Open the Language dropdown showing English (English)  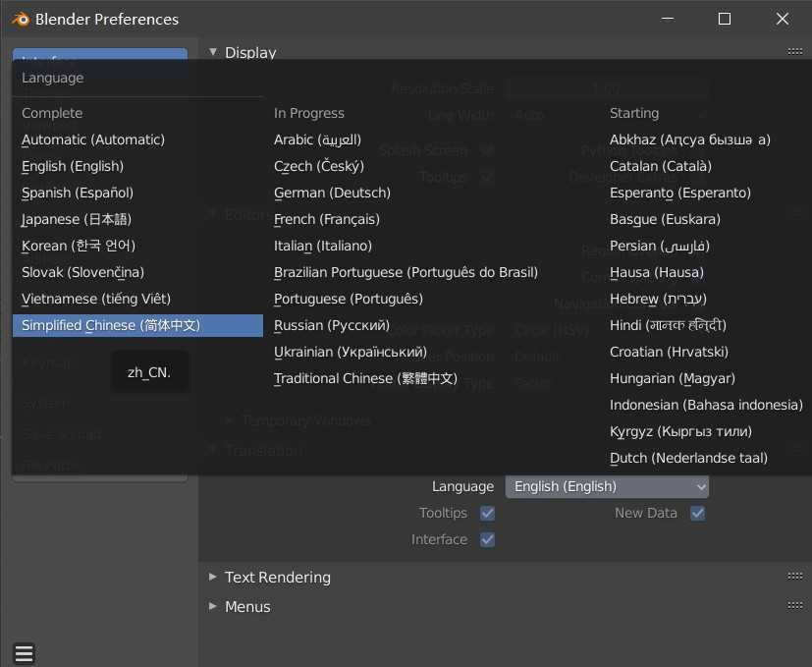tap(607, 486)
